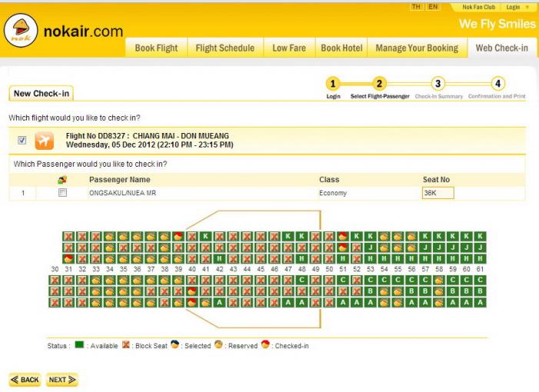Switch to the Manage Your Booking tab

(x=416, y=48)
